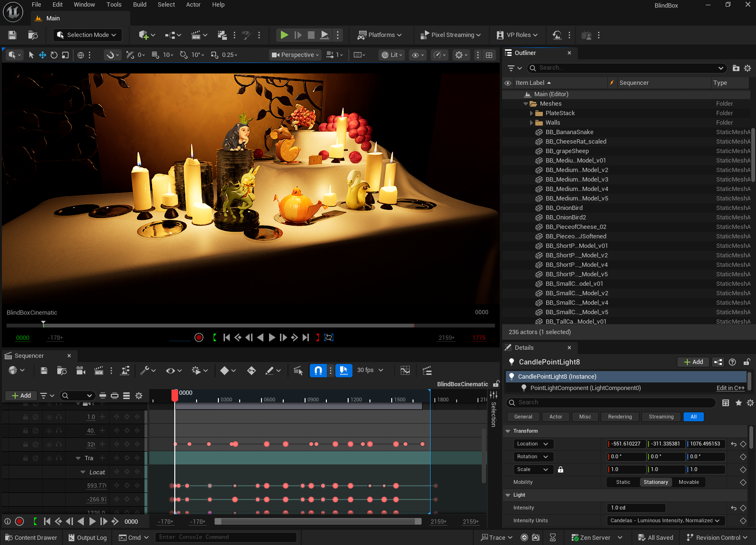Select the scale gizmo tool

point(65,55)
